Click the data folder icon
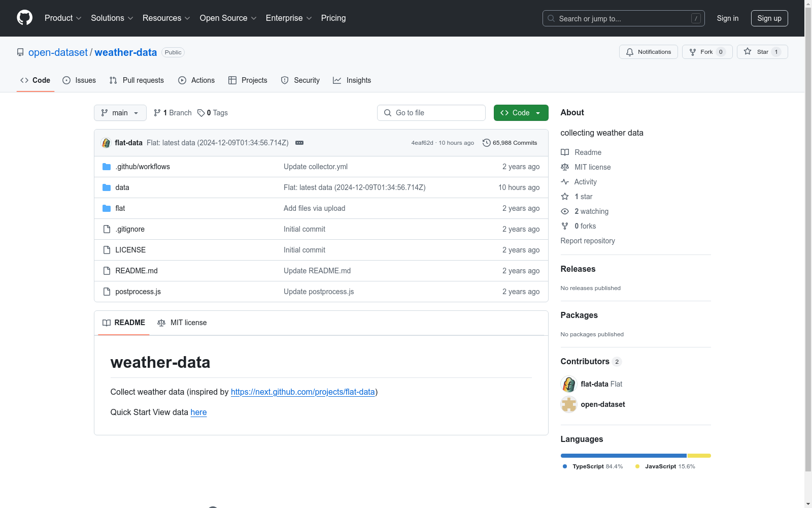The width and height of the screenshot is (812, 508). (x=107, y=187)
